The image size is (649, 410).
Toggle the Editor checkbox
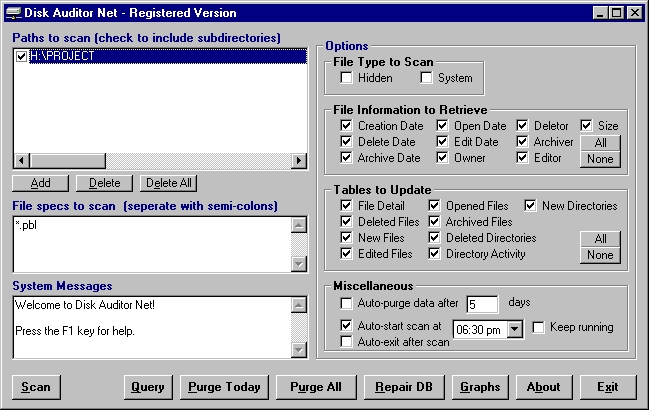(522, 158)
